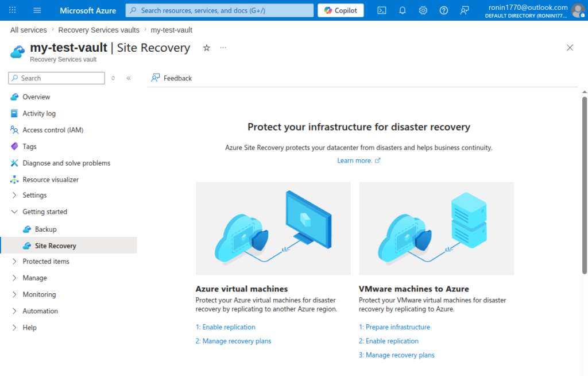Focus the global search resources field

(x=219, y=10)
